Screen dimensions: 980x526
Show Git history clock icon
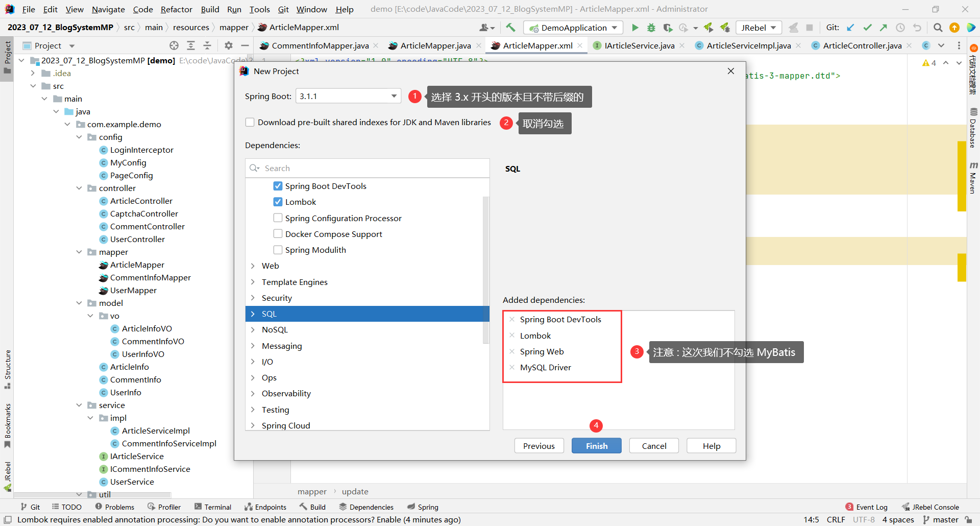point(900,28)
